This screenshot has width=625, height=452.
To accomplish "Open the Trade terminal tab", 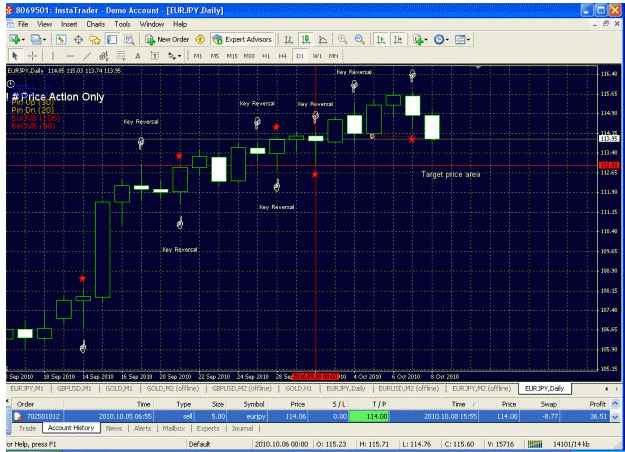I will tap(28, 428).
